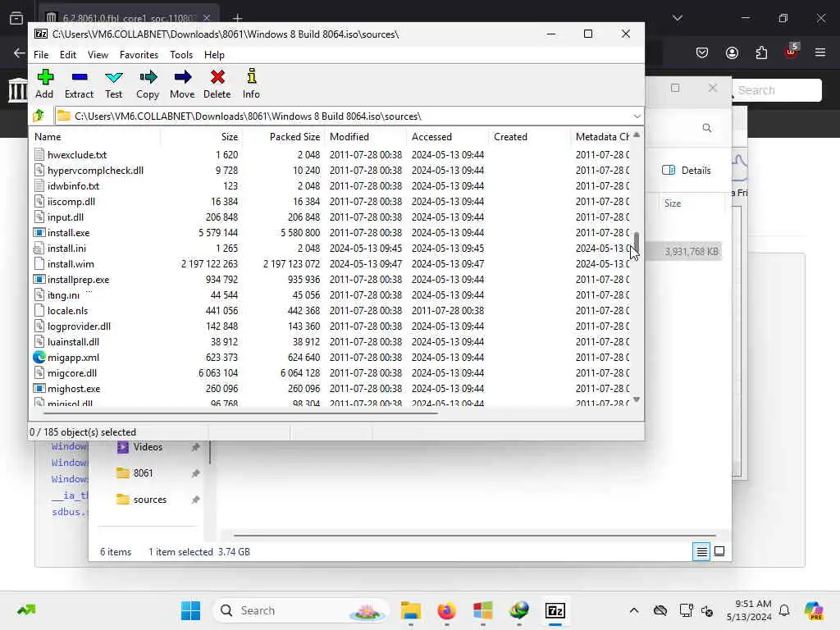The image size is (840, 630).
Task: Click the install.ini file icon
Action: pos(39,248)
